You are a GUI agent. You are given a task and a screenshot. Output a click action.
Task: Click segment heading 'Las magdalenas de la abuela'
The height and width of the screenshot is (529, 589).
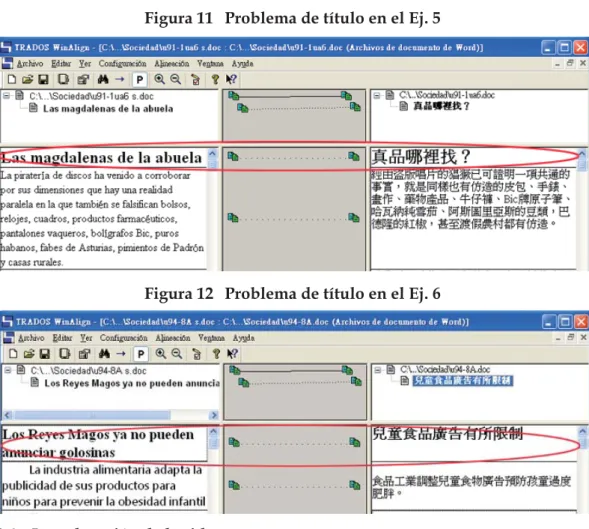point(101,158)
